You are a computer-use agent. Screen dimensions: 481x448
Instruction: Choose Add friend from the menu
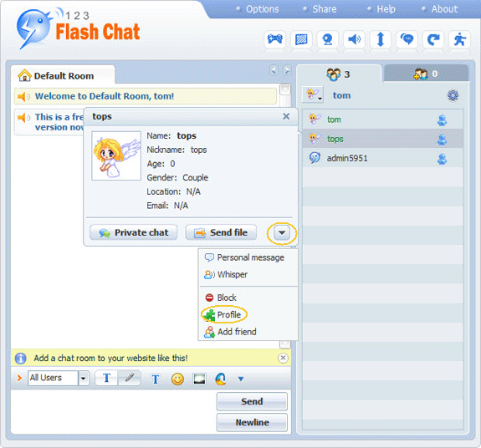230,332
